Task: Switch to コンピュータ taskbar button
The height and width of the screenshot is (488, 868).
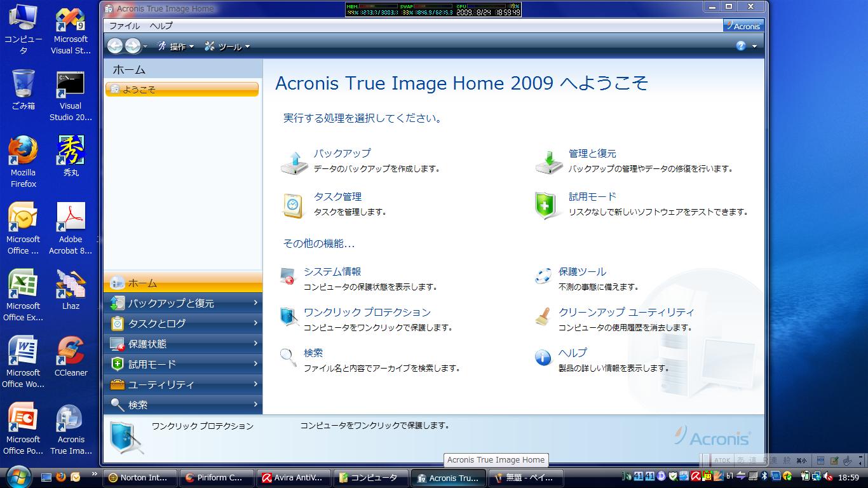Action: tap(370, 478)
